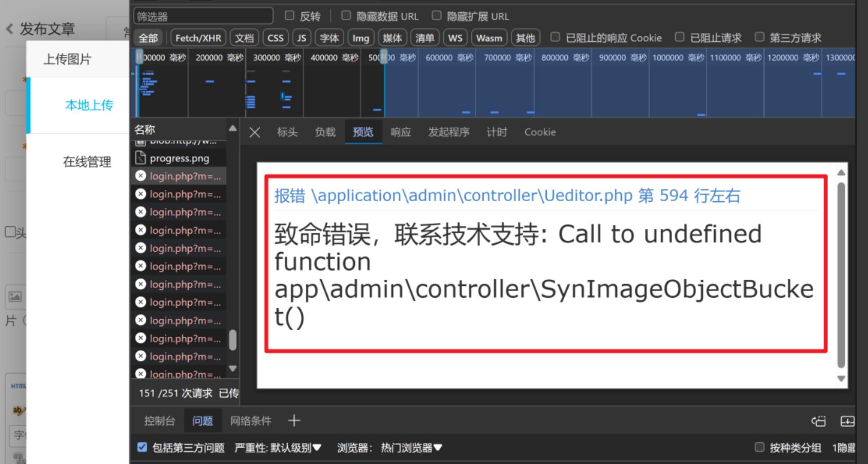Screen dimensions: 868x464
Task: Close the request details panel
Action: 254,132
